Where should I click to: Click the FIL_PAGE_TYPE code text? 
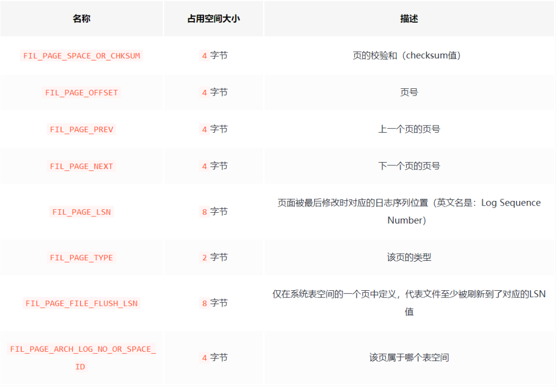click(x=81, y=257)
